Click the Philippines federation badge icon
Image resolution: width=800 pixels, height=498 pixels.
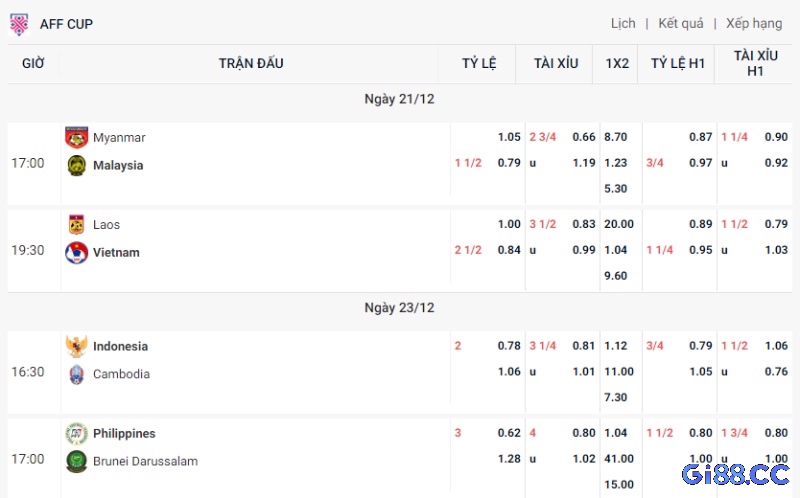tap(76, 433)
